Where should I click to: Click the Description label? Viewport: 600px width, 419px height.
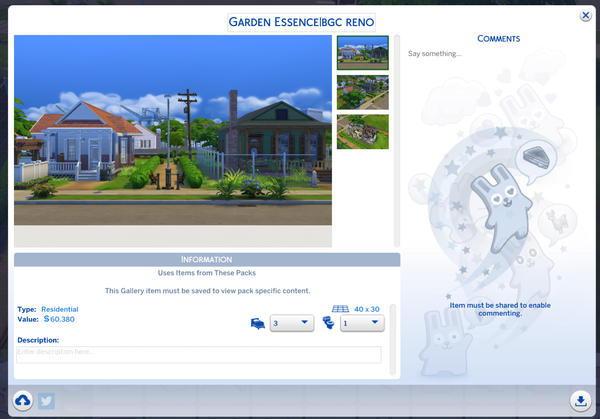click(x=38, y=340)
